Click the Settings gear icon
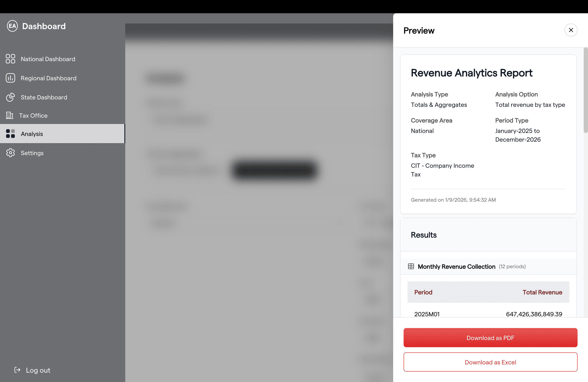Viewport: 588px width, 382px height. click(x=10, y=153)
